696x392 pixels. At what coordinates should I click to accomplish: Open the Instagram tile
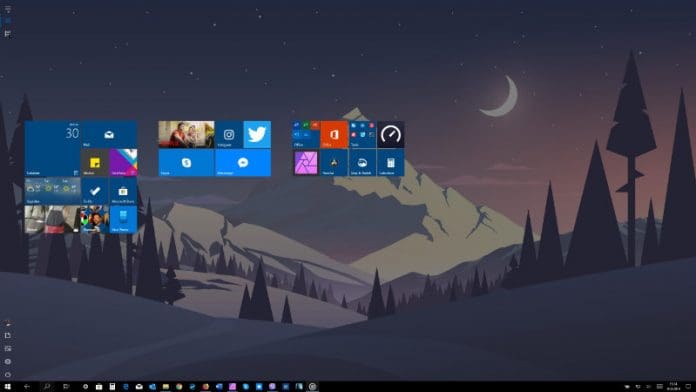tap(229, 135)
